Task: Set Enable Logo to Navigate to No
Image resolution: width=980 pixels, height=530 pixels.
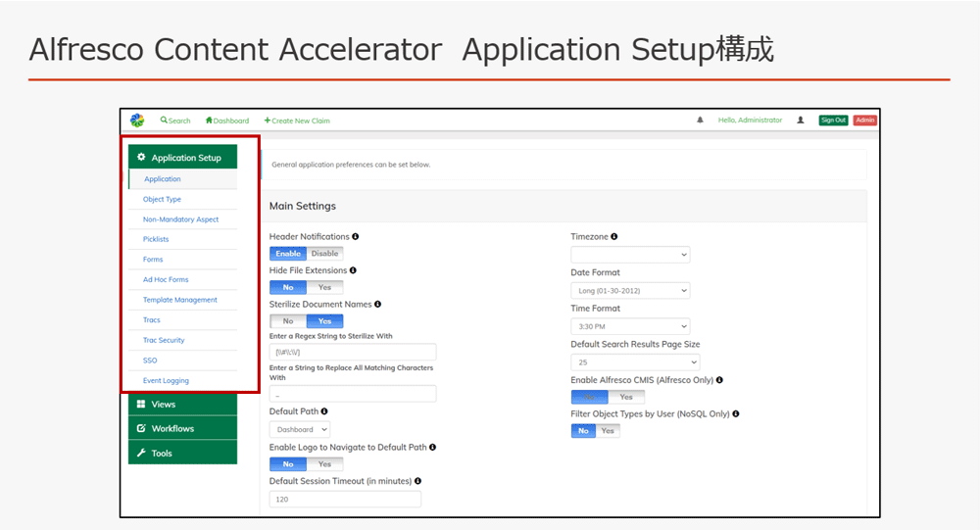Action: pos(288,463)
